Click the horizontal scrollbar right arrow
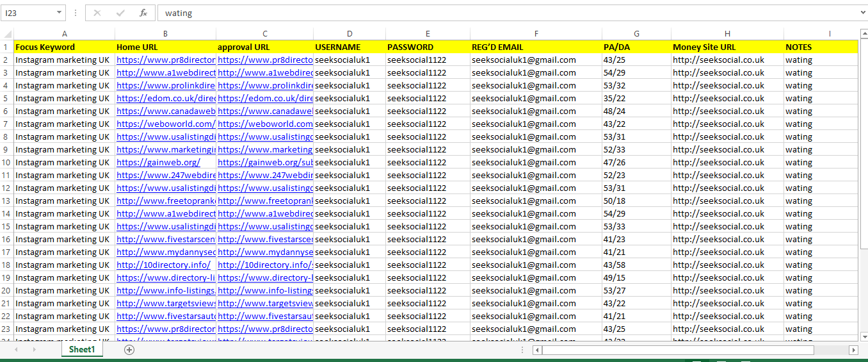The width and height of the screenshot is (868, 362). click(853, 350)
